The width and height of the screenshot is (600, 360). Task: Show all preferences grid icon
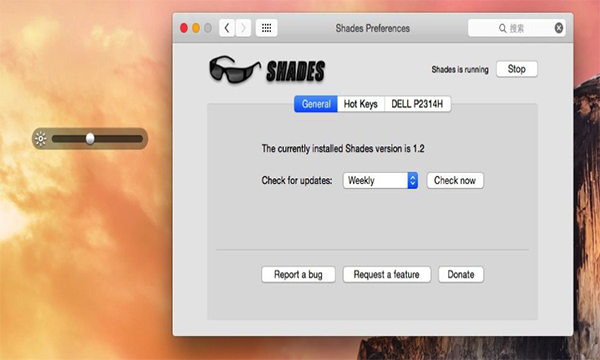pyautogui.click(x=266, y=28)
